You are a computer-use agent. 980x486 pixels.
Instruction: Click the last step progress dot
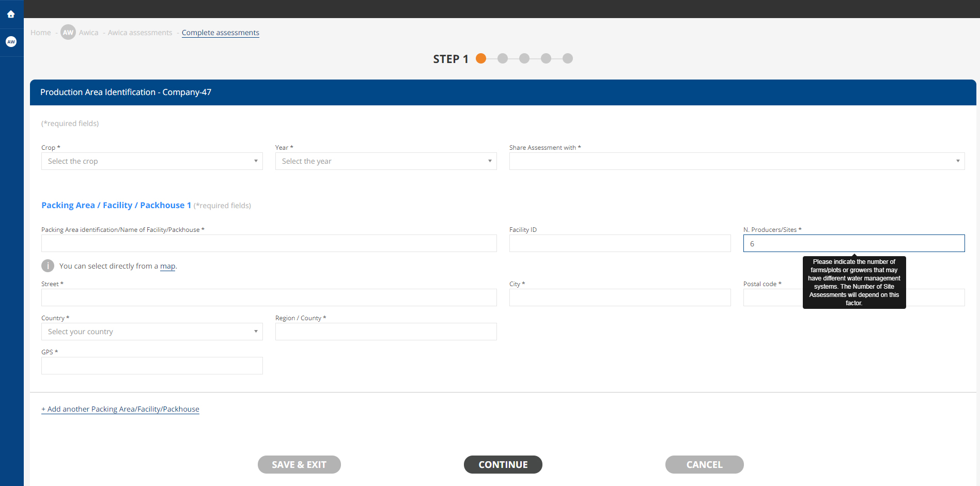568,58
